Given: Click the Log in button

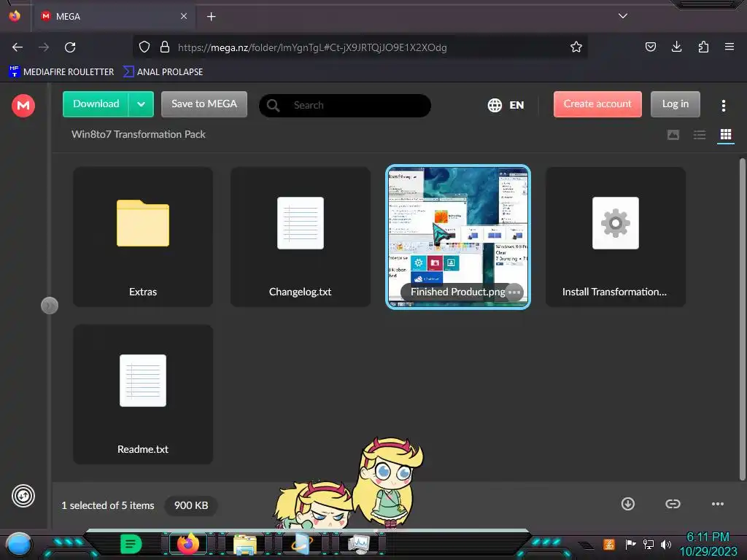Looking at the screenshot, I should [x=675, y=104].
